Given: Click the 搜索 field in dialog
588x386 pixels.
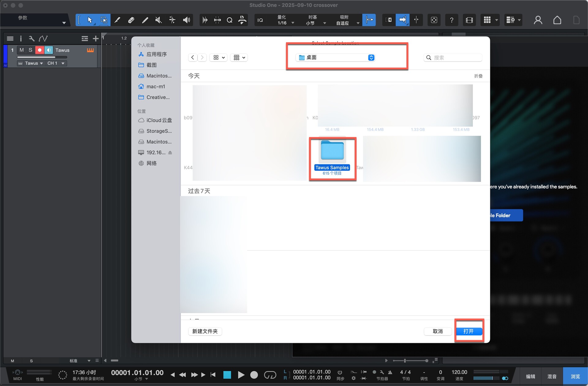Looking at the screenshot, I should pos(453,58).
